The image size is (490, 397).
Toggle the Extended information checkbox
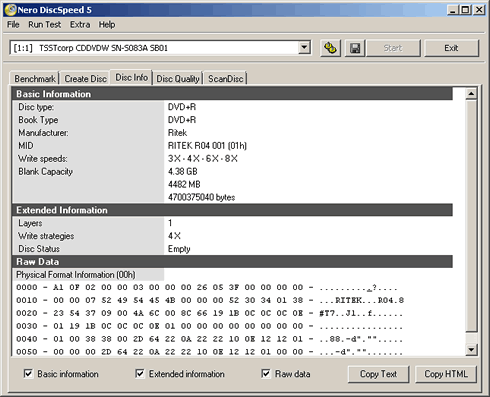pos(140,374)
